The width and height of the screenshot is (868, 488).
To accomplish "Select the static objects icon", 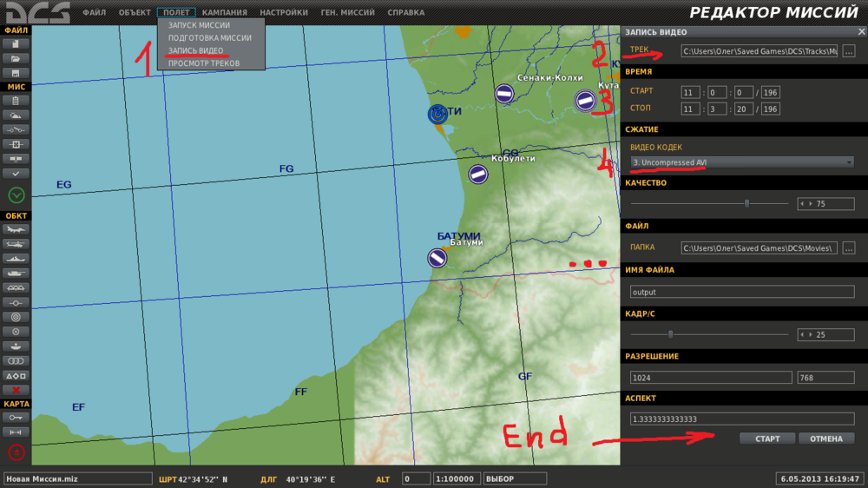I will 16,287.
